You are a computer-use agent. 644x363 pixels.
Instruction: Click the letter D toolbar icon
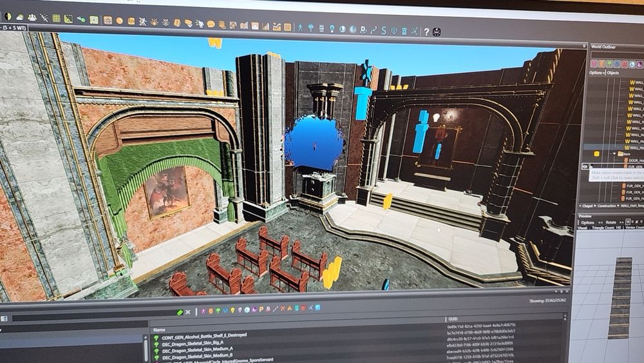pos(363,30)
